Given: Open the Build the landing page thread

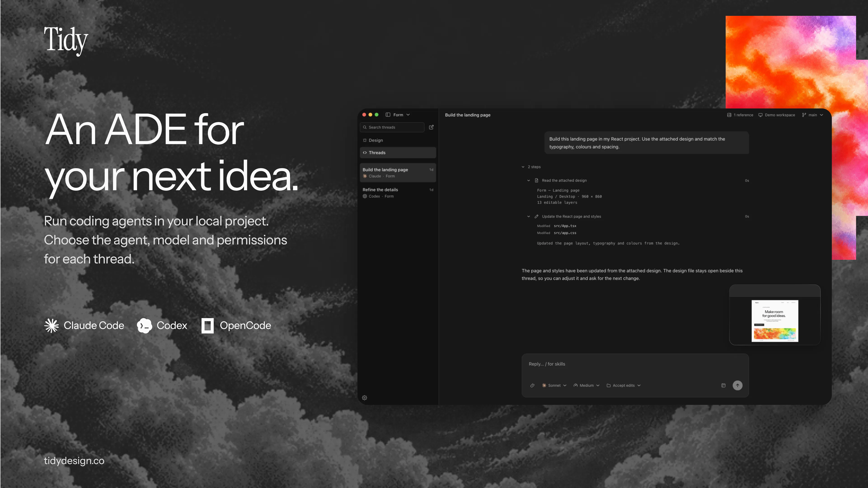Looking at the screenshot, I should 398,173.
